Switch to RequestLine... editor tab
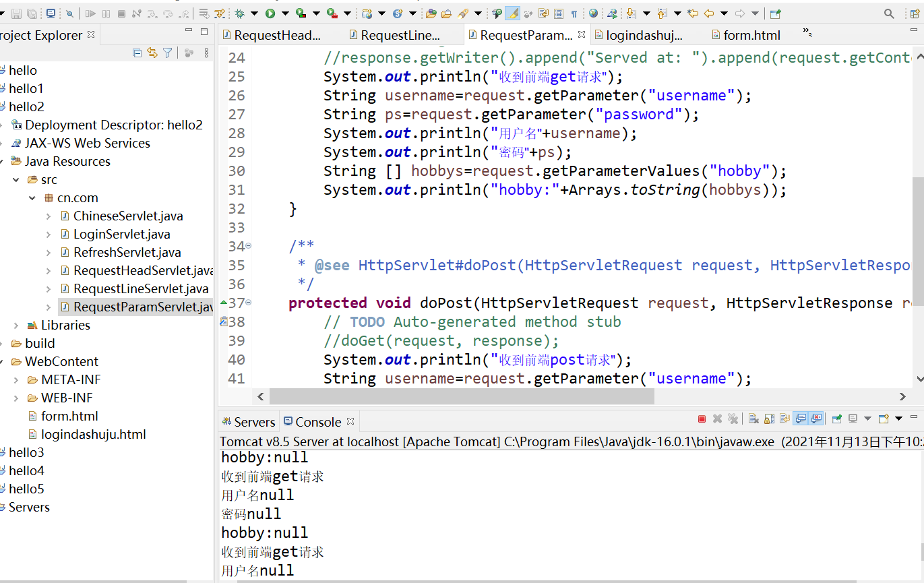The width and height of the screenshot is (924, 583). (394, 35)
